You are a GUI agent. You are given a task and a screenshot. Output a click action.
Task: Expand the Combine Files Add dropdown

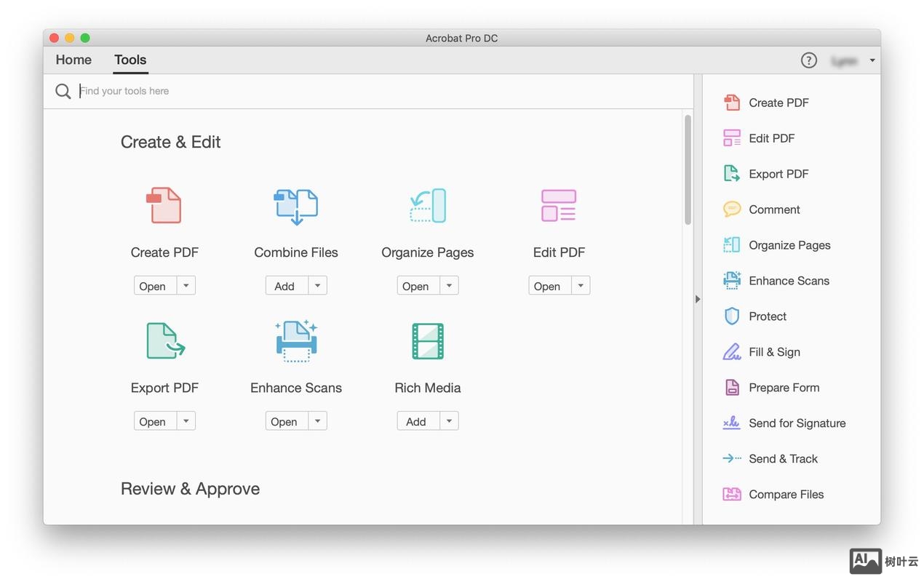[x=317, y=285]
